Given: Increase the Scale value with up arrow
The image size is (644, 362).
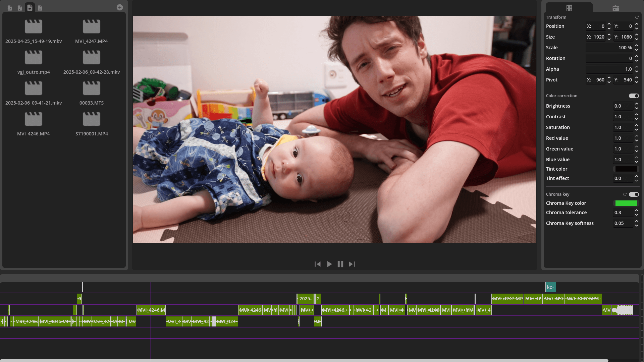Looking at the screenshot, I should tap(637, 46).
